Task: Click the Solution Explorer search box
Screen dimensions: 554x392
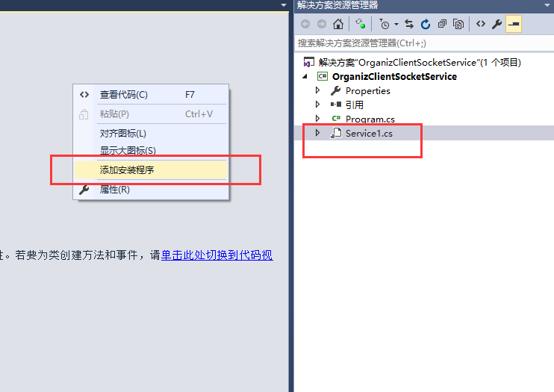Action: click(x=424, y=43)
